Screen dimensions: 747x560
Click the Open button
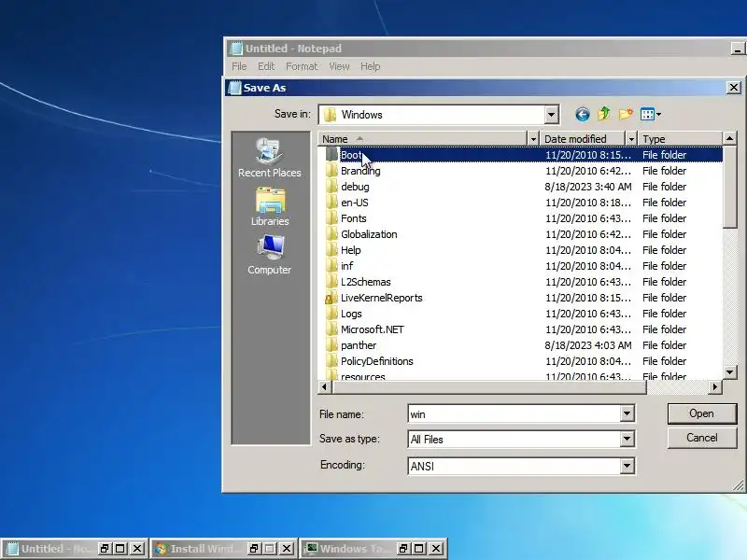[702, 413]
